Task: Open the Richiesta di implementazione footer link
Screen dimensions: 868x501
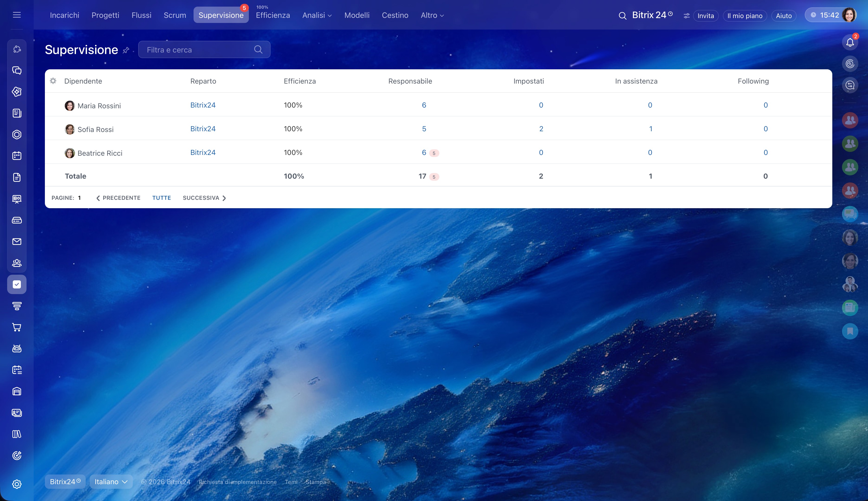Action: tap(238, 482)
